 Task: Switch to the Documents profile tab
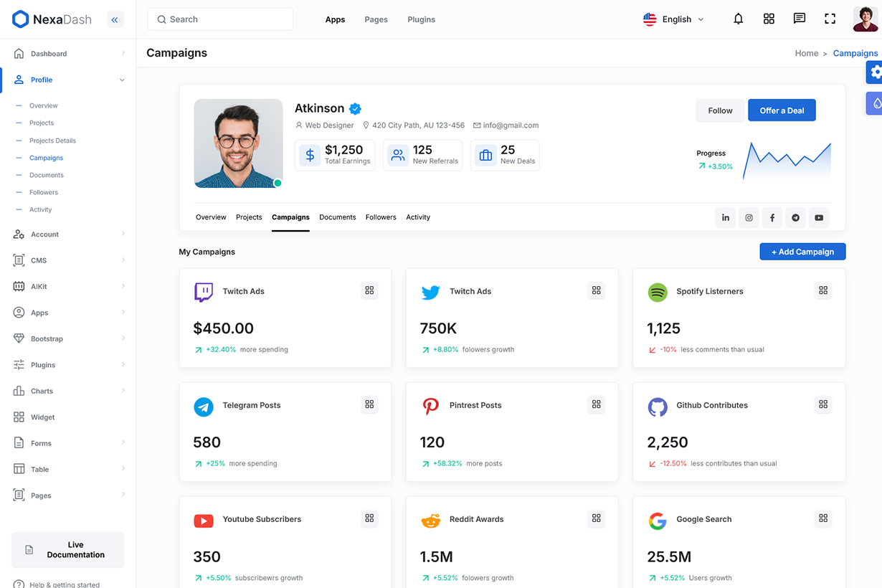coord(337,217)
